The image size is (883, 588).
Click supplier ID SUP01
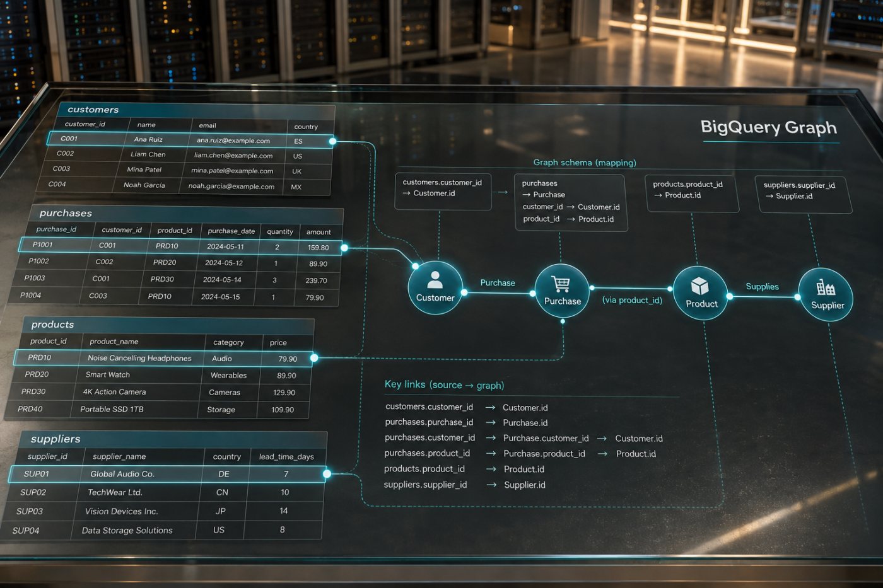(37, 473)
